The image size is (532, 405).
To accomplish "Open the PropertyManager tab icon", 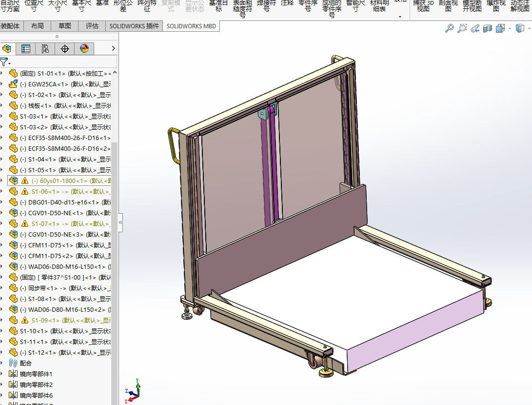I will (x=26, y=48).
